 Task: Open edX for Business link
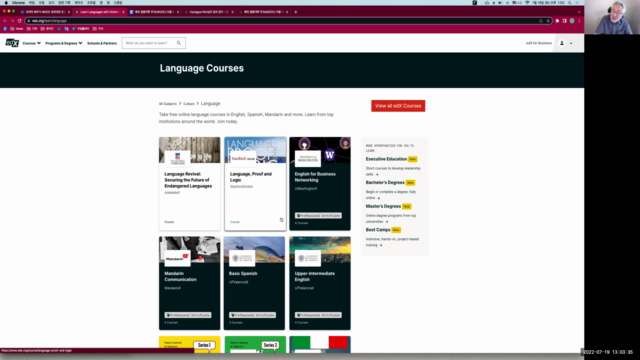coord(538,43)
